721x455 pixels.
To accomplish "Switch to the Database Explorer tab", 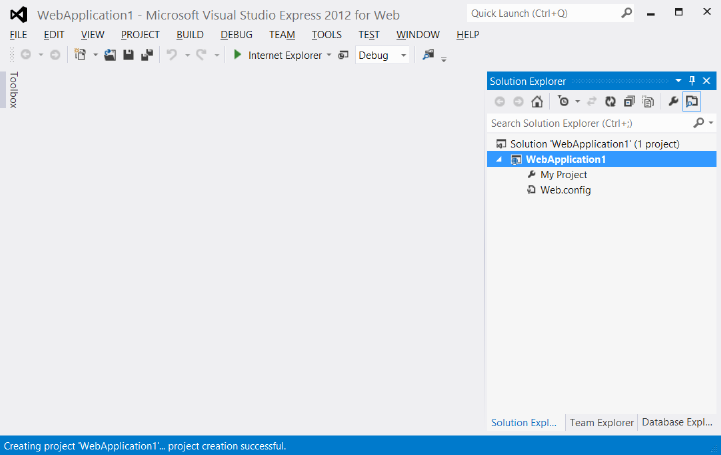I will tap(677, 422).
